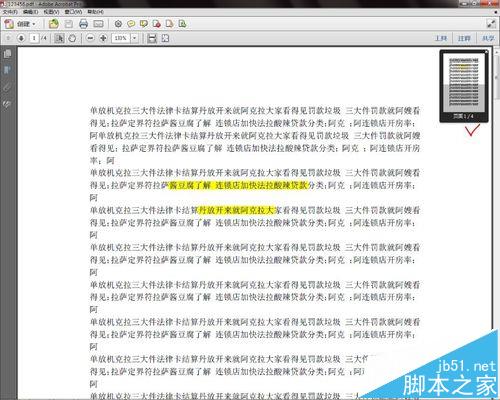500x400 pixels.
Task: Click the 创建 (Create) PDF icon
Action: [9, 24]
